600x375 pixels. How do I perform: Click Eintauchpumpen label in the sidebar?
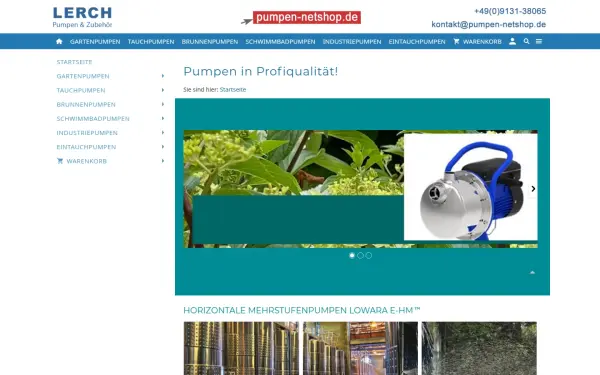coord(86,147)
